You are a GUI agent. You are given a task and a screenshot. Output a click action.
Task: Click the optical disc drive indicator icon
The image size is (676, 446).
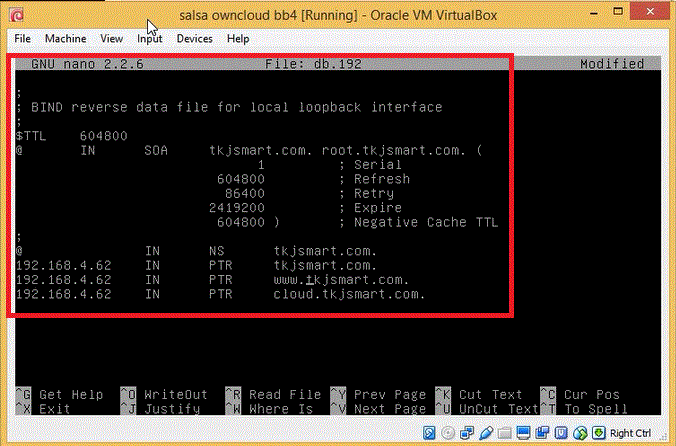pyautogui.click(x=448, y=433)
